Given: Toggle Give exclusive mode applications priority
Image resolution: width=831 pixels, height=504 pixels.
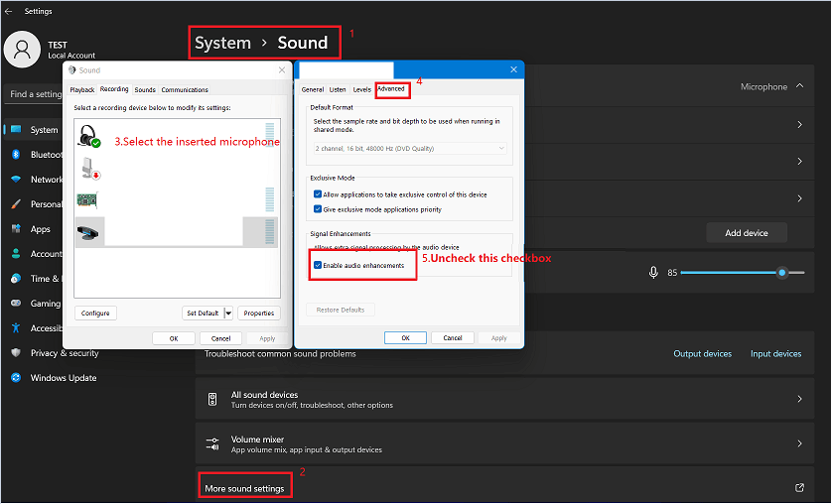Looking at the screenshot, I should click(x=318, y=209).
